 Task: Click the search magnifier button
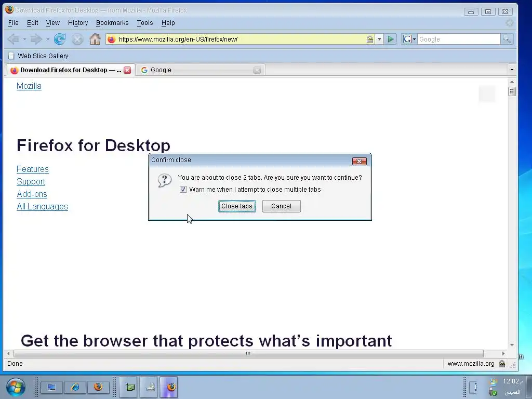507,39
